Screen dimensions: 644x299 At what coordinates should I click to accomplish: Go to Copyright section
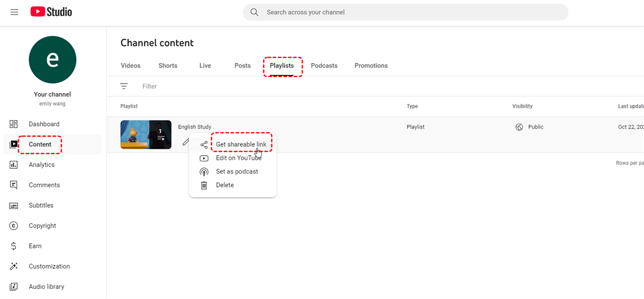(x=42, y=226)
